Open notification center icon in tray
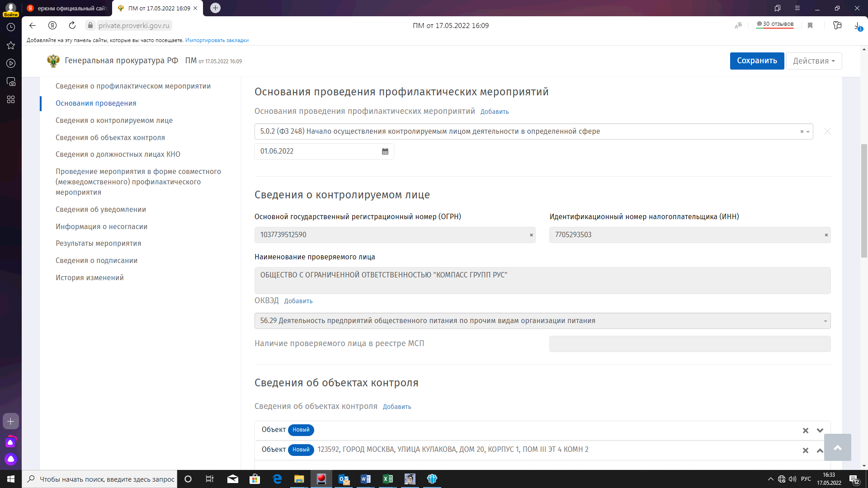 pos(854,479)
